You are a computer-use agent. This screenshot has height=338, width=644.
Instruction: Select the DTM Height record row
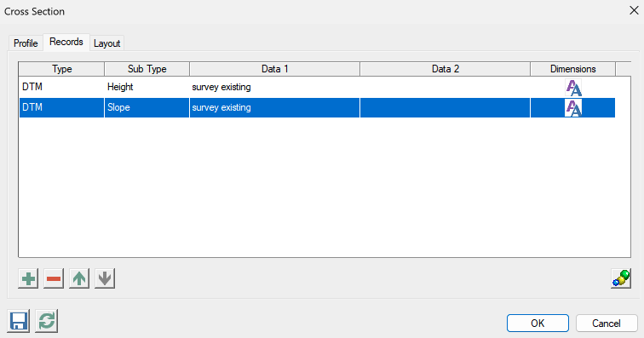point(317,87)
